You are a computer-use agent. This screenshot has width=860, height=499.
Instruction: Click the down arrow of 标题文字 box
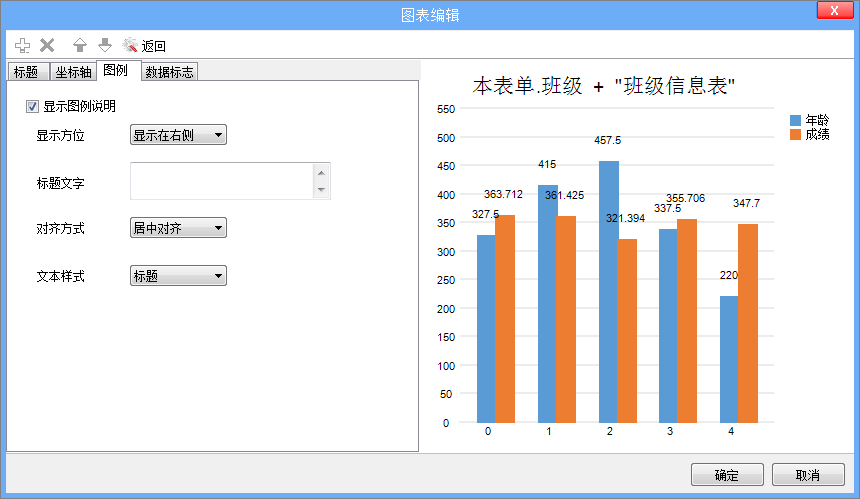click(x=321, y=189)
